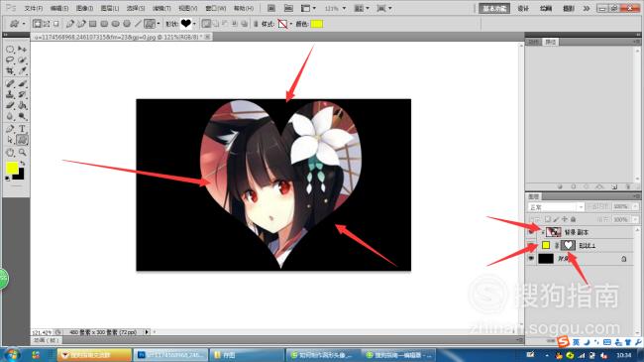
Task: Choose Rounded Rectangle shape in options bar
Action: click(x=104, y=24)
